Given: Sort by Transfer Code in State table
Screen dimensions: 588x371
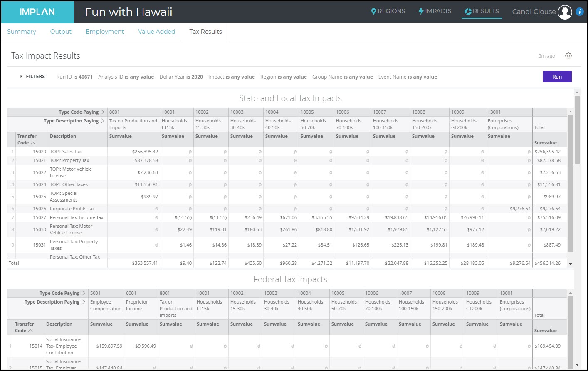Looking at the screenshot, I should pos(27,139).
